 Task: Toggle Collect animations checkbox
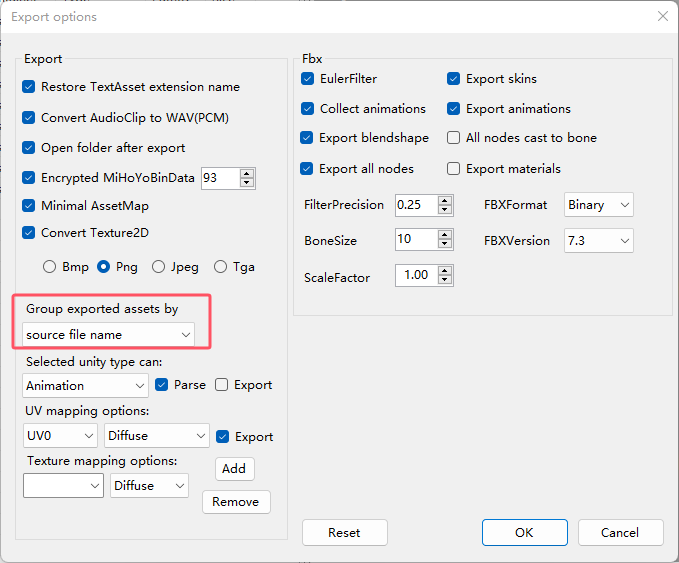(x=307, y=109)
